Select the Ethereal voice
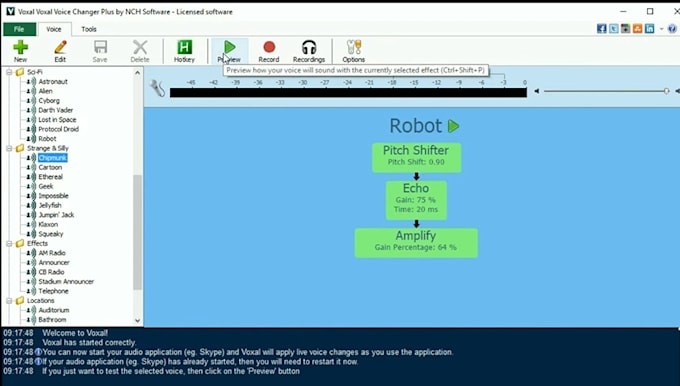This screenshot has height=386, width=680. click(51, 177)
